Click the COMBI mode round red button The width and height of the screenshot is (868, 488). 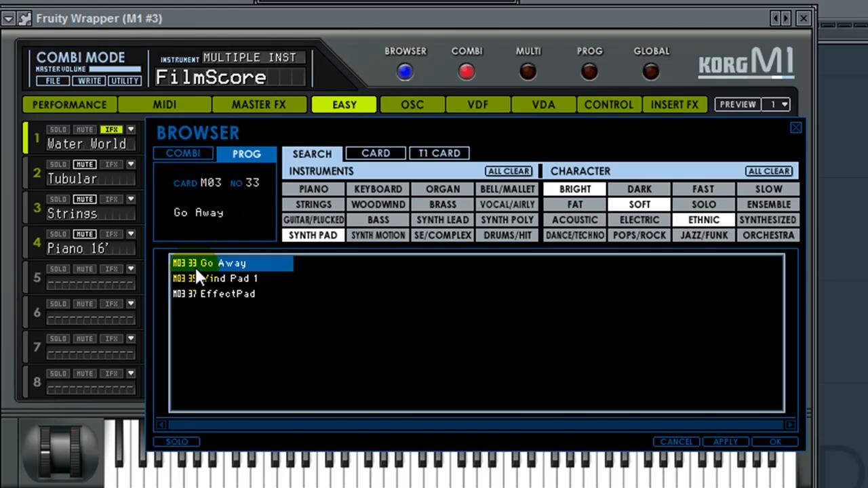tap(467, 71)
